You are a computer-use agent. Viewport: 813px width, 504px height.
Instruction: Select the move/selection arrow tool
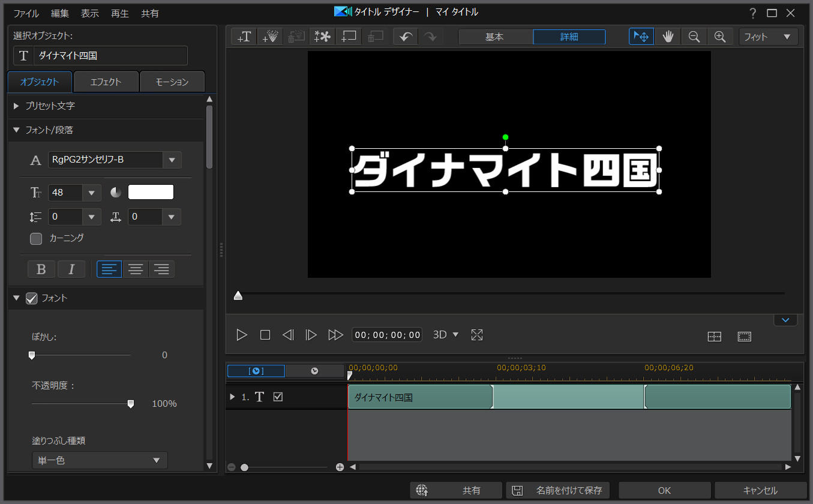[x=641, y=37]
